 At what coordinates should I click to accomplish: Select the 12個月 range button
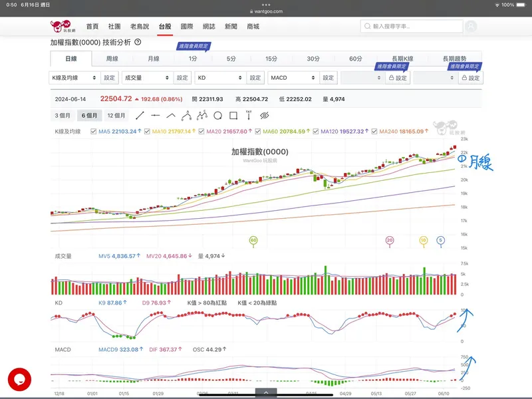click(116, 116)
